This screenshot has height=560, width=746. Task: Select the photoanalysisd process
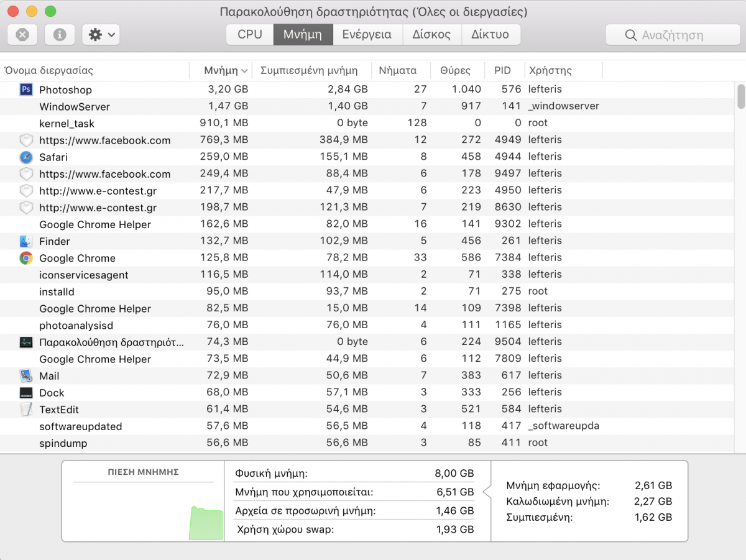367,324
